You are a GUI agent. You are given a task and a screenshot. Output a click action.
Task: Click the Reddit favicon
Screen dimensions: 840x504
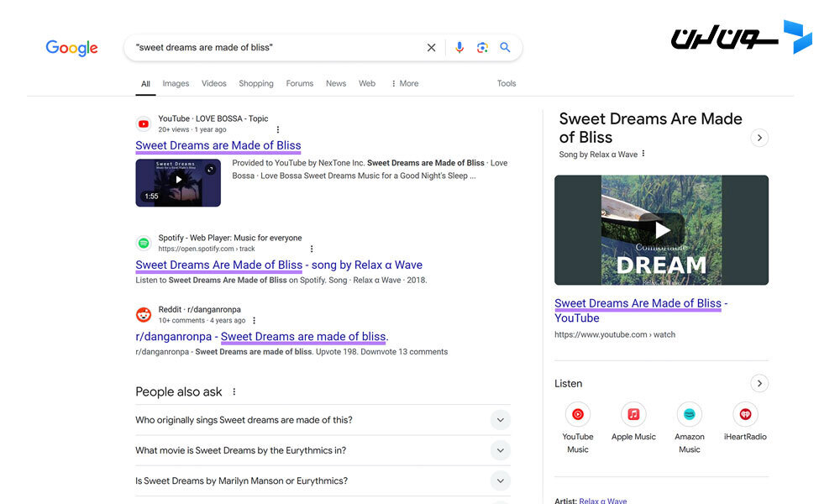(x=144, y=315)
